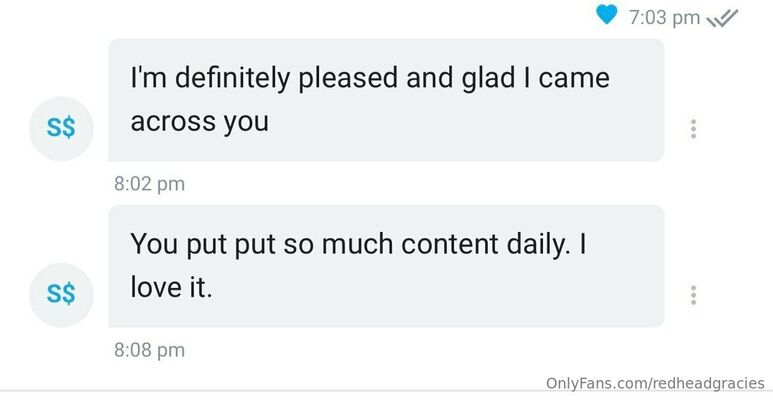Open three-dot options for 'content daily' message
Viewport: 773px width, 400px height.
click(693, 295)
